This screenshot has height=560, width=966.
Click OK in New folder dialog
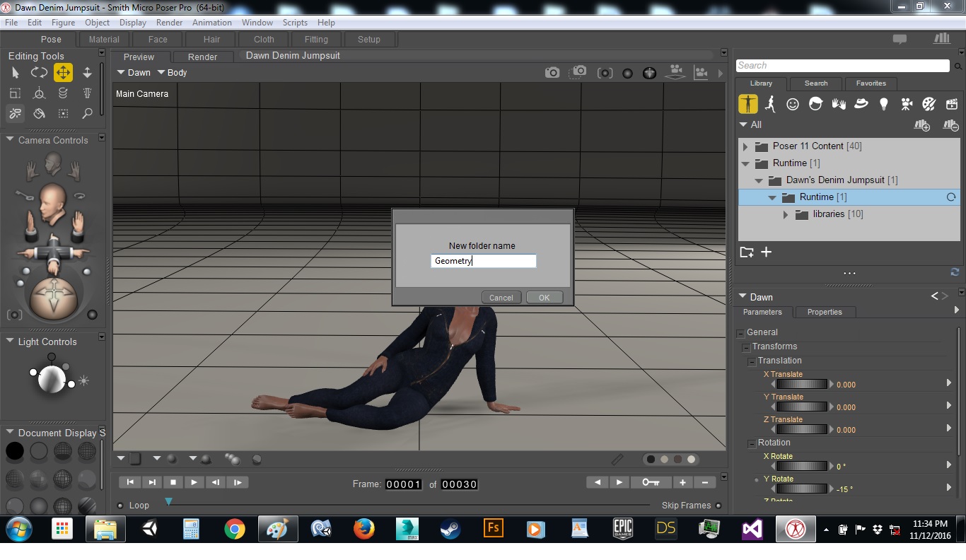point(544,298)
